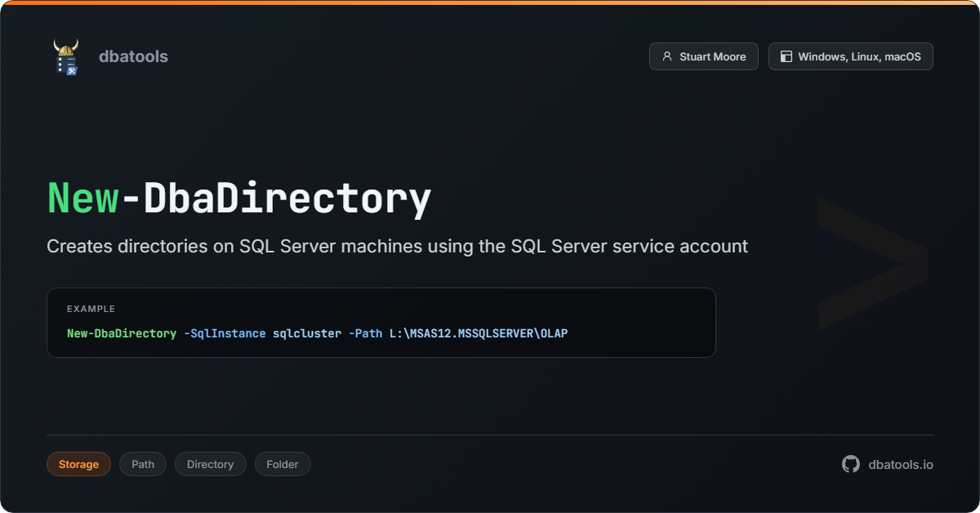The image size is (980, 513).
Task: Click the New-DbaDirectory command title
Action: [x=238, y=199]
